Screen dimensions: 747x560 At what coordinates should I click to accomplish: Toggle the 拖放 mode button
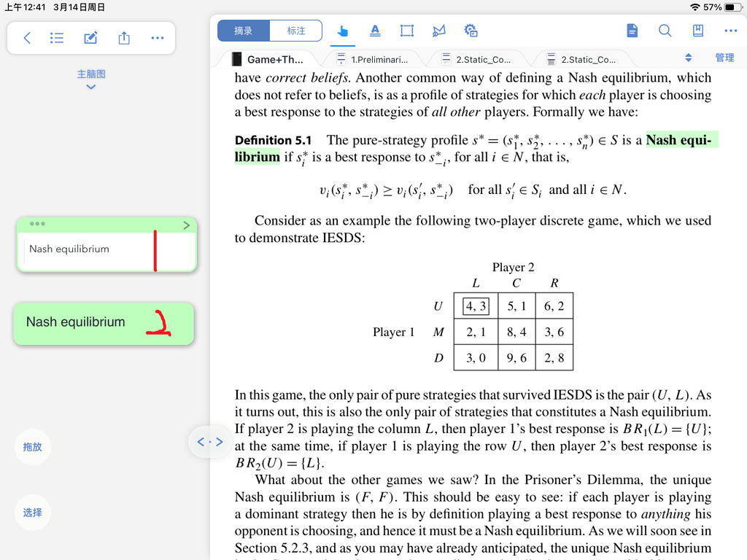[32, 447]
